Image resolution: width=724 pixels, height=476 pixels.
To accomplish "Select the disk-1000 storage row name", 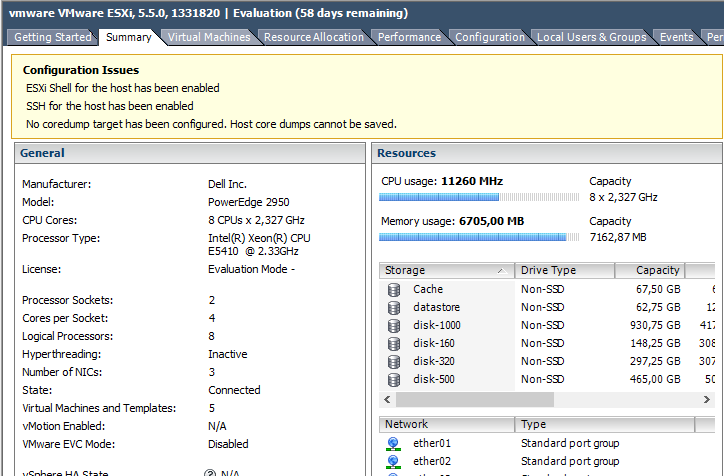I will point(437,325).
